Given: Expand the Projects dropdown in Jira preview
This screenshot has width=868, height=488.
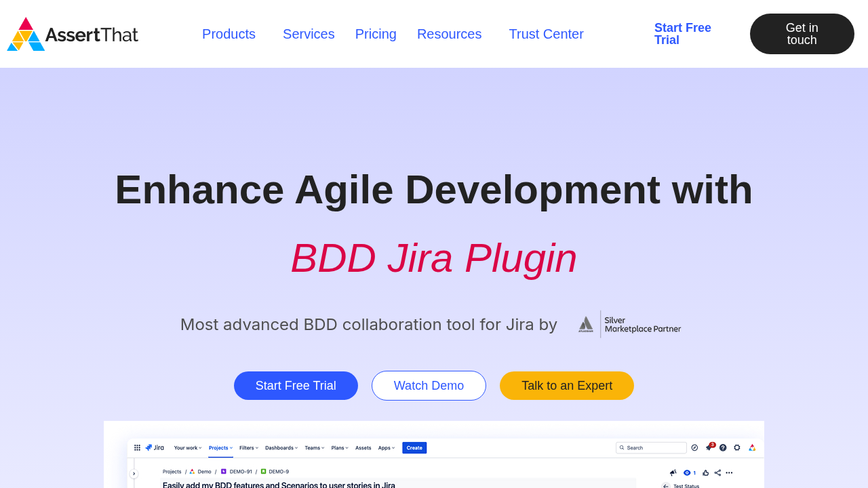Looking at the screenshot, I should (x=220, y=447).
